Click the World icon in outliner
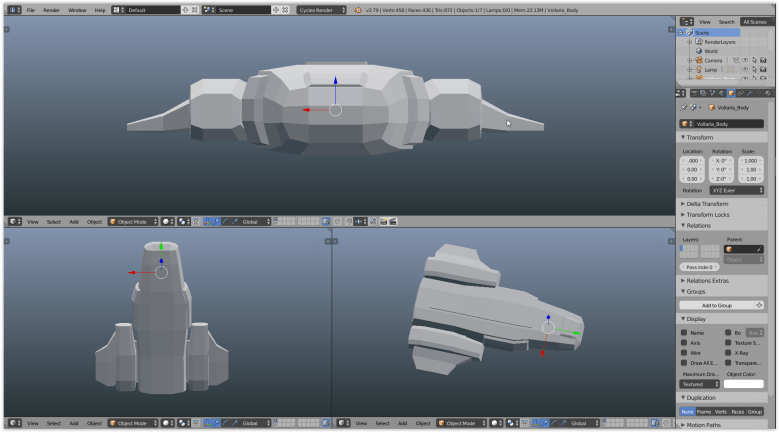779x432 pixels. (x=698, y=51)
